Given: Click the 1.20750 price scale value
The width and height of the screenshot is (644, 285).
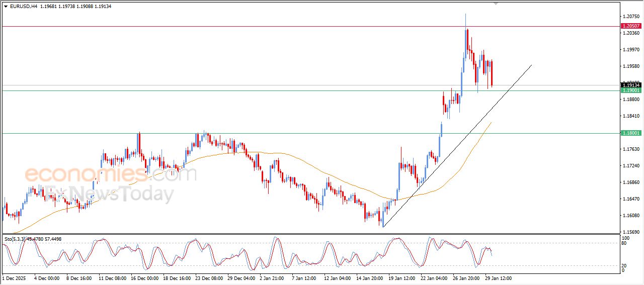Looking at the screenshot, I should click(x=630, y=17).
